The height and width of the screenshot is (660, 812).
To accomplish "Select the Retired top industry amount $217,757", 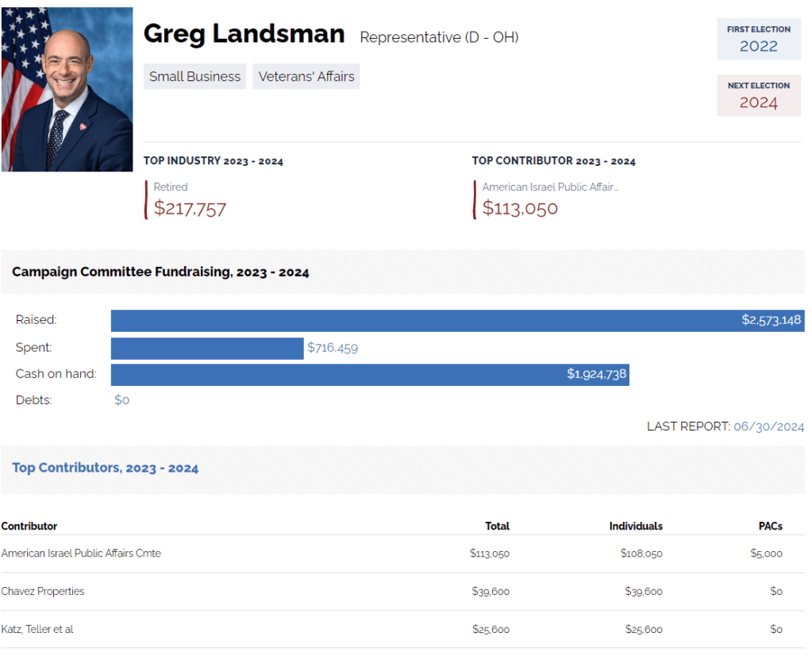I will coord(190,209).
